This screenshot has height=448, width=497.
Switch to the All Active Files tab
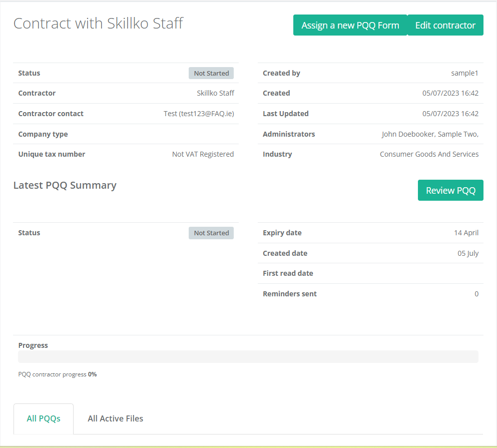tap(115, 418)
